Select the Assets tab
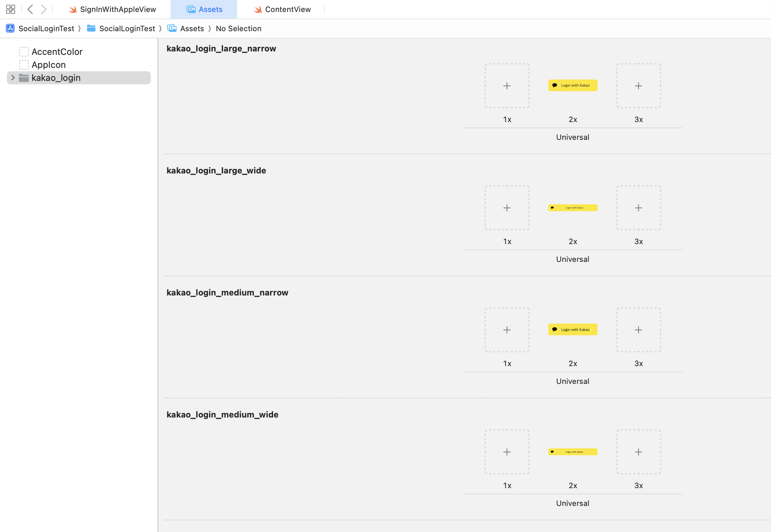 tap(210, 9)
